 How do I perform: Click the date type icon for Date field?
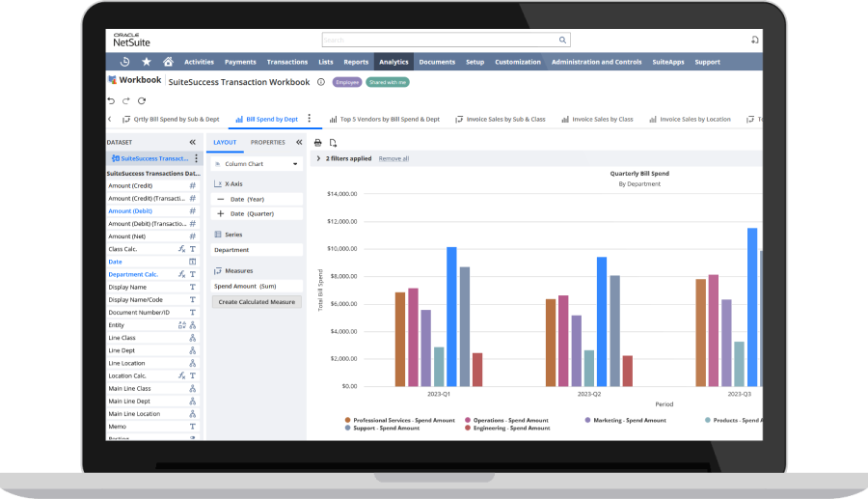point(193,262)
